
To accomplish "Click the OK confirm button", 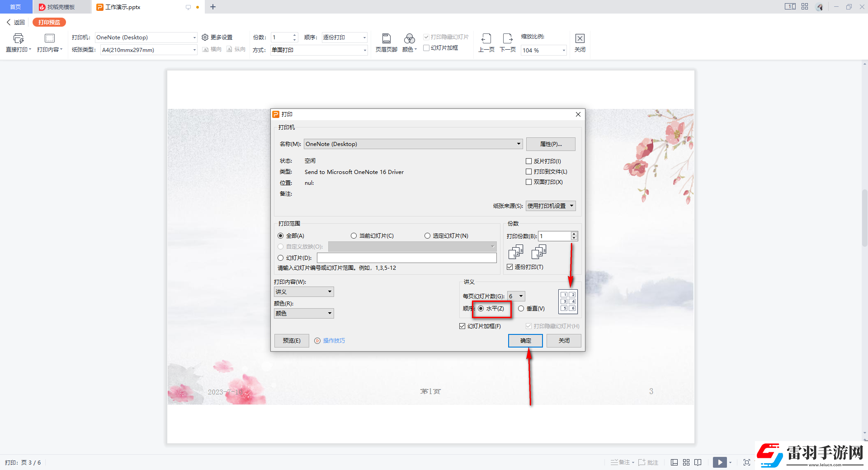I will [525, 341].
